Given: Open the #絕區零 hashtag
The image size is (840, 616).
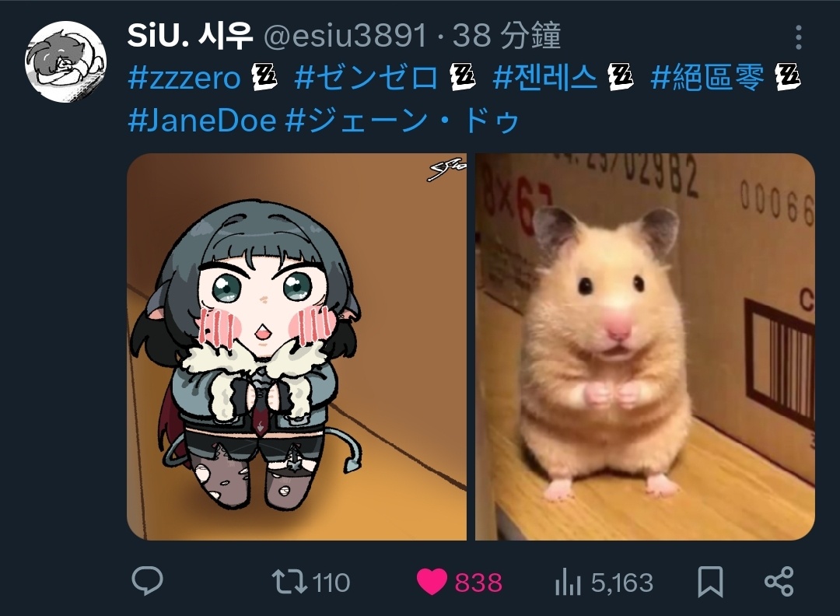Looking at the screenshot, I should tap(707, 79).
